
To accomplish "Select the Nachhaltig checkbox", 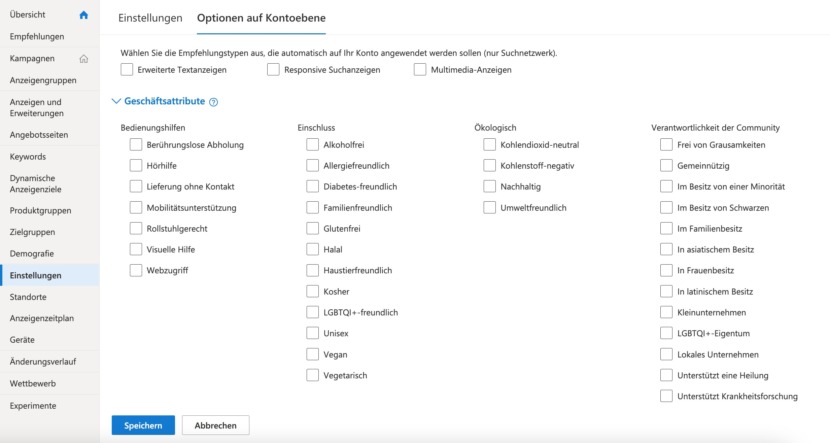I will (x=490, y=187).
